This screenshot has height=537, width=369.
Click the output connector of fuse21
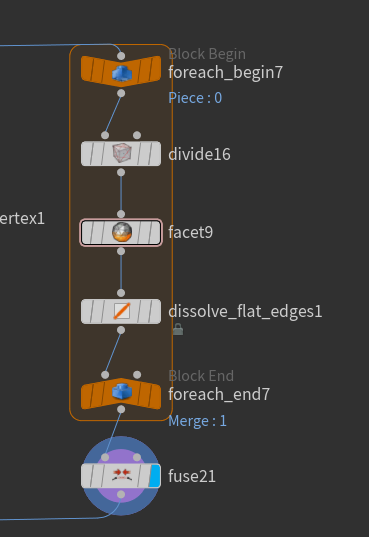point(121,495)
